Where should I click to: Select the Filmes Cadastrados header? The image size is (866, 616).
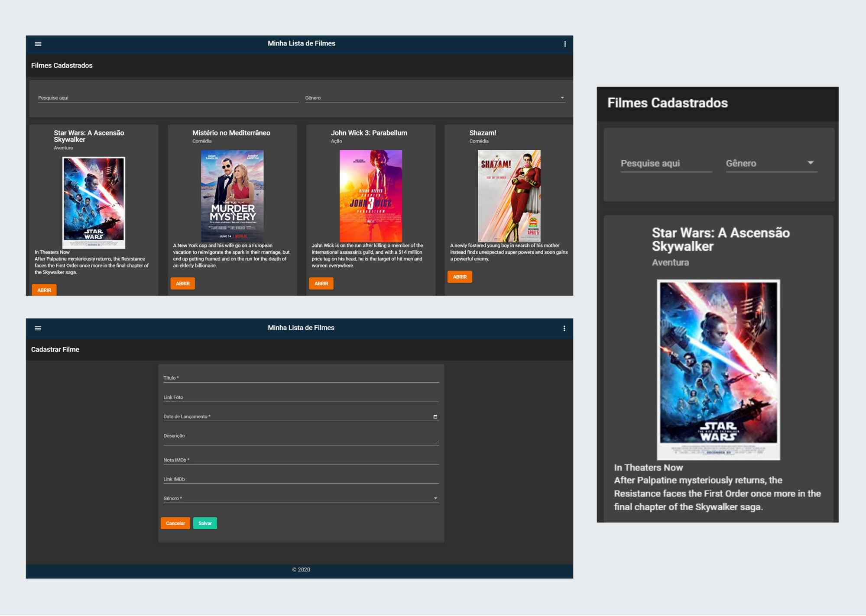pos(62,65)
